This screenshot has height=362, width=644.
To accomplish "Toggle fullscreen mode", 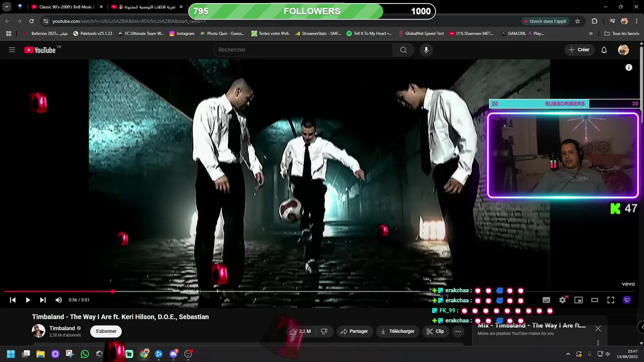I will (x=611, y=300).
